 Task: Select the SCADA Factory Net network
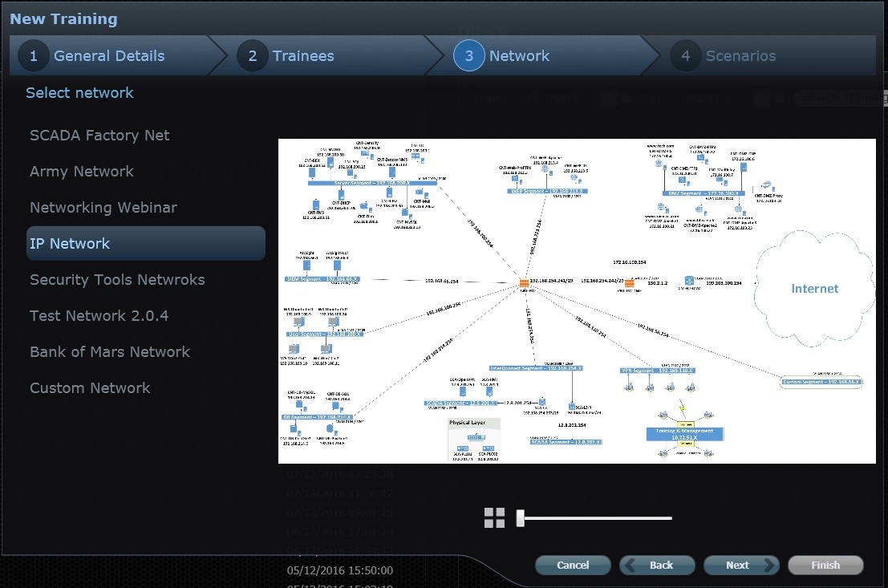[99, 135]
